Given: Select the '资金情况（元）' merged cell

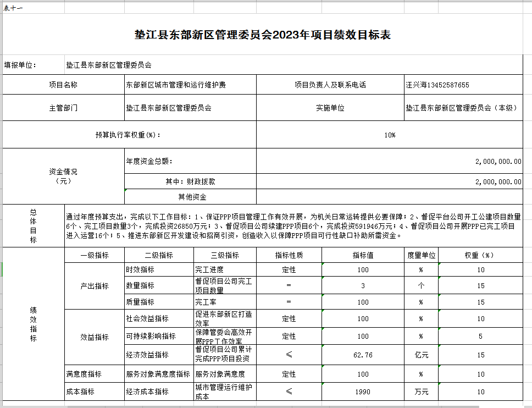Looking at the screenshot, I should point(63,176).
